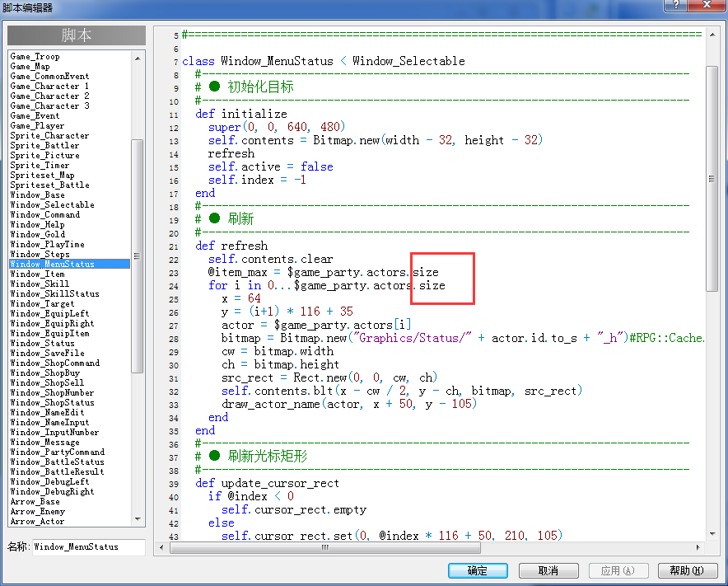Select the Window_SkillStatus script

(54, 293)
